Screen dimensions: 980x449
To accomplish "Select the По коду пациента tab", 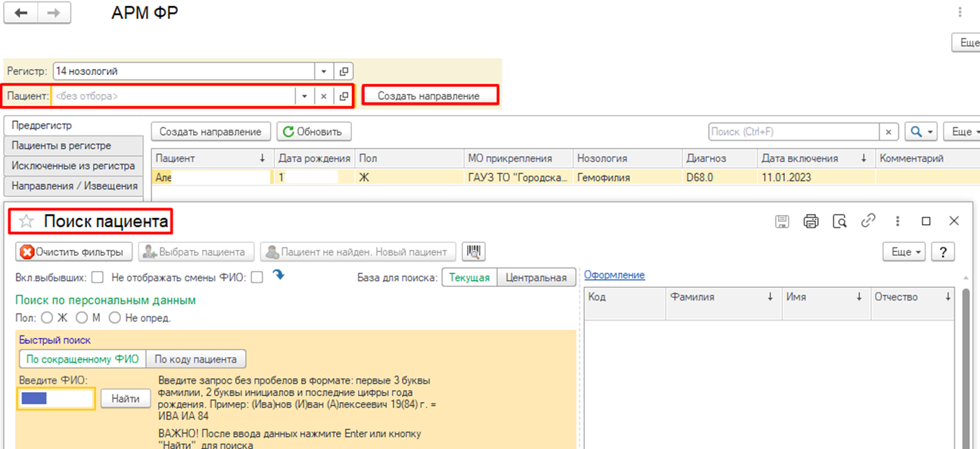I will click(x=196, y=359).
